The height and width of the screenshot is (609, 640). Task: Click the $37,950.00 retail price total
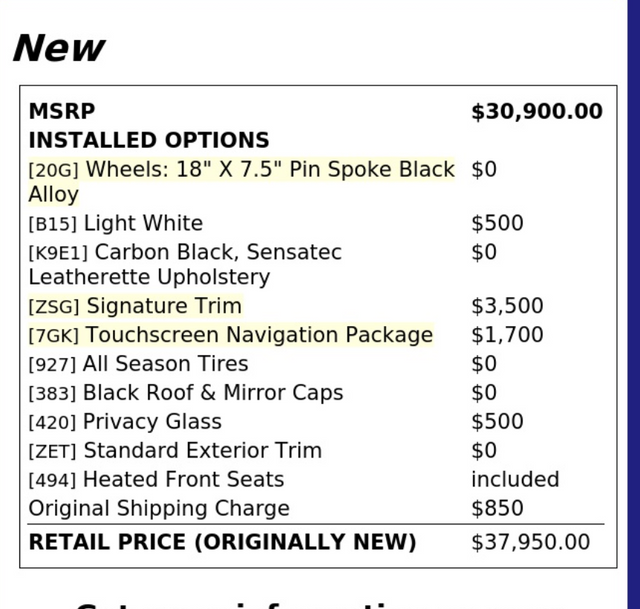point(531,542)
